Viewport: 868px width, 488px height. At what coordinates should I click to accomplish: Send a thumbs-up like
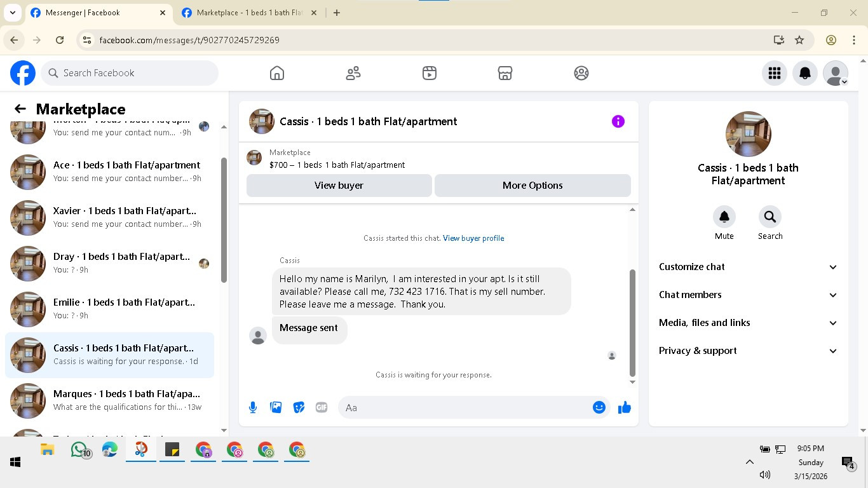point(625,407)
